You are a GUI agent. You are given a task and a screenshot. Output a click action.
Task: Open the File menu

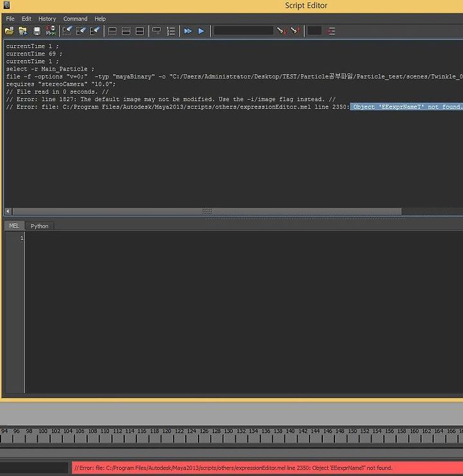click(10, 19)
